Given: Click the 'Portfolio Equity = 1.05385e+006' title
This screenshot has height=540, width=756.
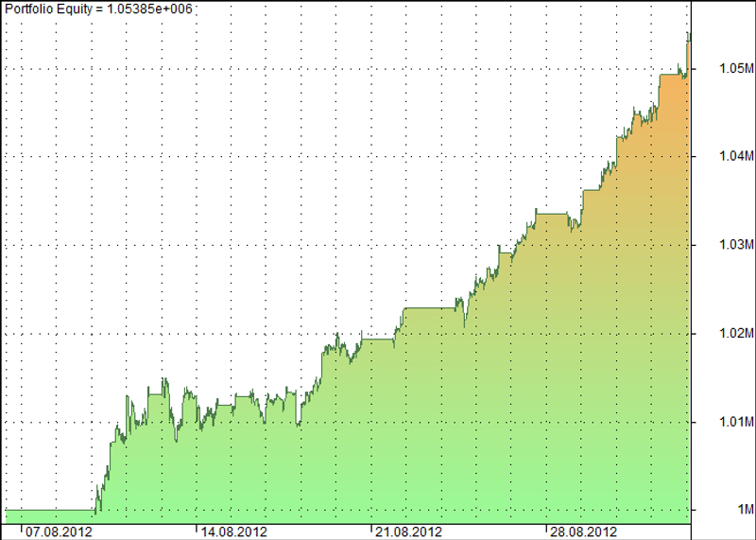Looking at the screenshot, I should tap(98, 9).
